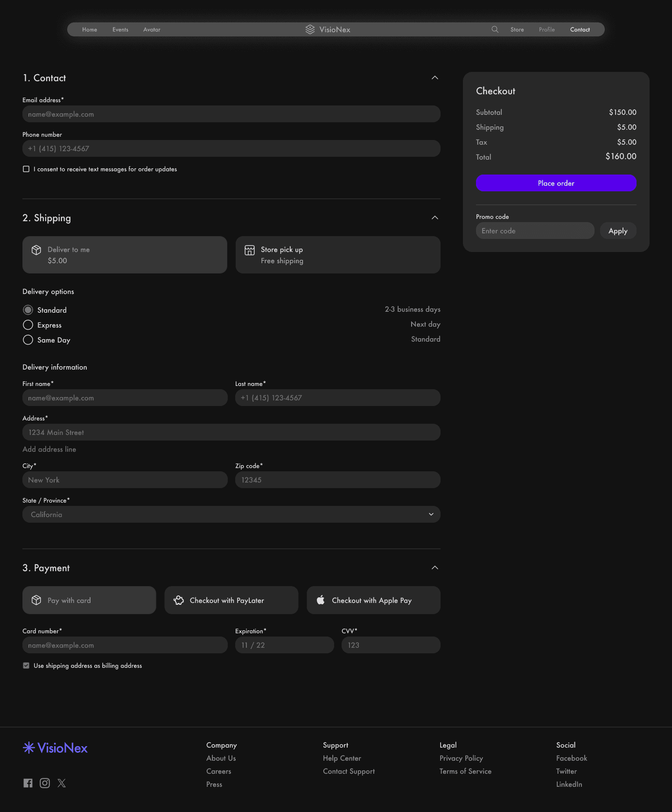
Task: Focus the Promo code field
Action: tap(535, 231)
